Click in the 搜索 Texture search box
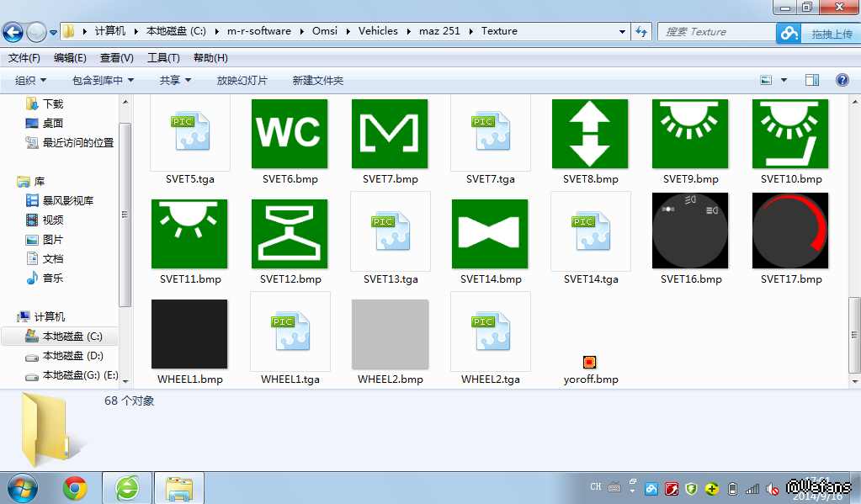The width and height of the screenshot is (861, 504). coord(715,31)
